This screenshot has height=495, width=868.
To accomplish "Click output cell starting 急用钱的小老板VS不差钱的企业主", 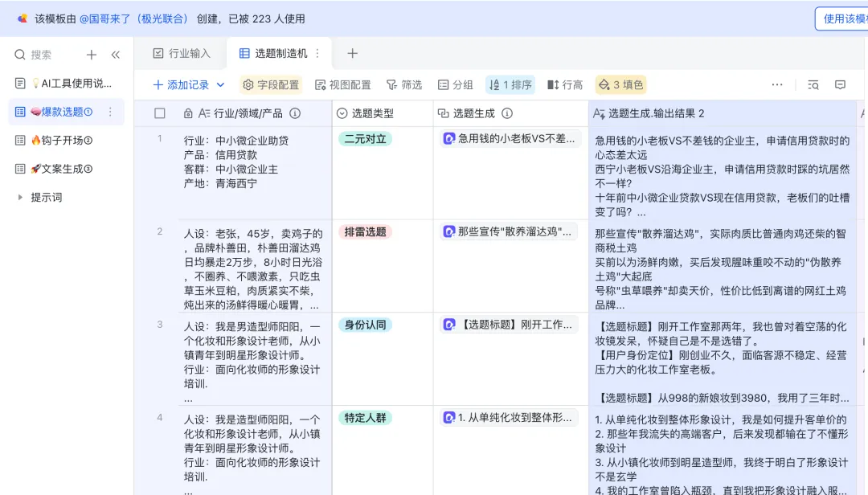I will click(x=723, y=173).
